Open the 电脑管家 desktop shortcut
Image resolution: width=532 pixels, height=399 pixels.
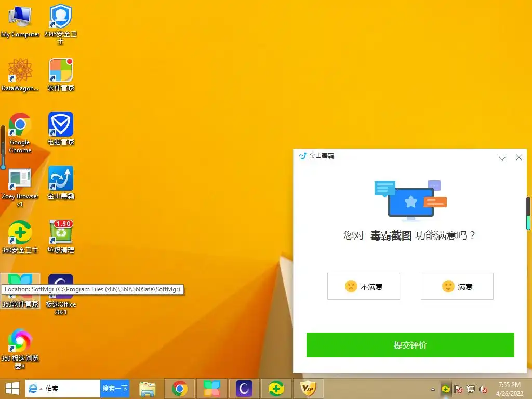click(x=60, y=129)
